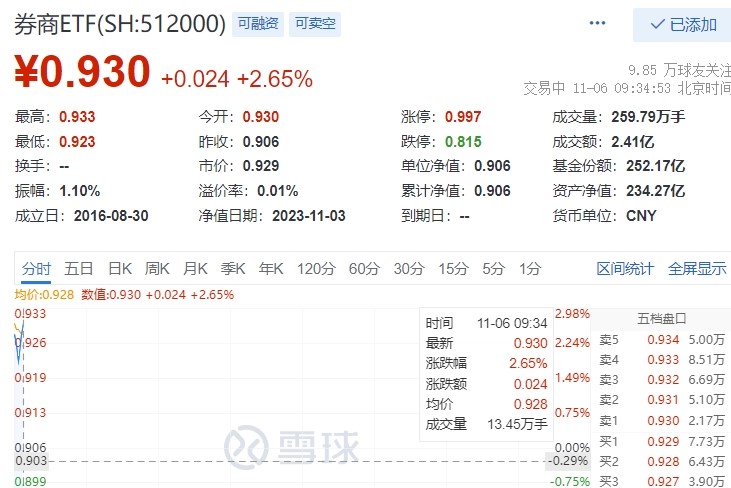
Task: Click the 全屏显示 fullscreen link
Action: pyautogui.click(x=697, y=269)
